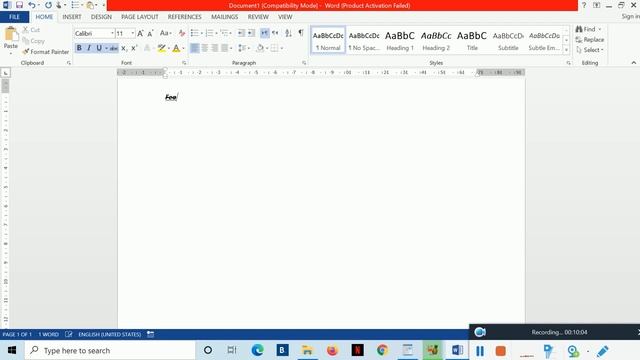Toggle Subscript formatting
The height and width of the screenshot is (360, 640).
(x=124, y=48)
